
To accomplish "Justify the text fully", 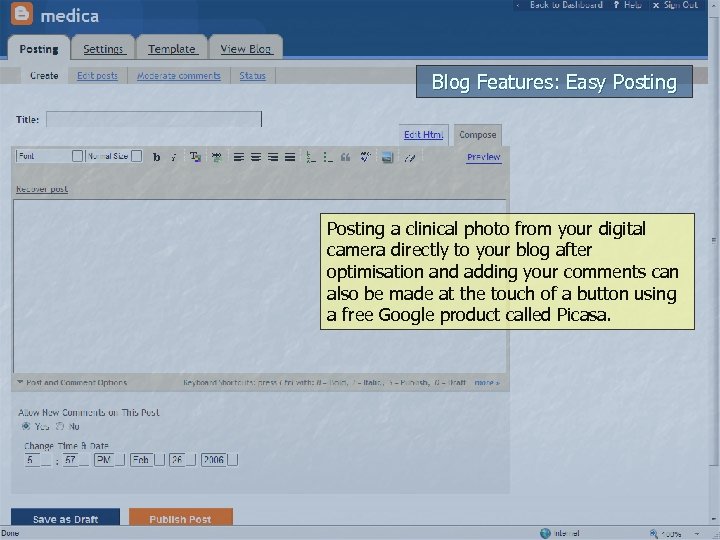I will pos(290,157).
